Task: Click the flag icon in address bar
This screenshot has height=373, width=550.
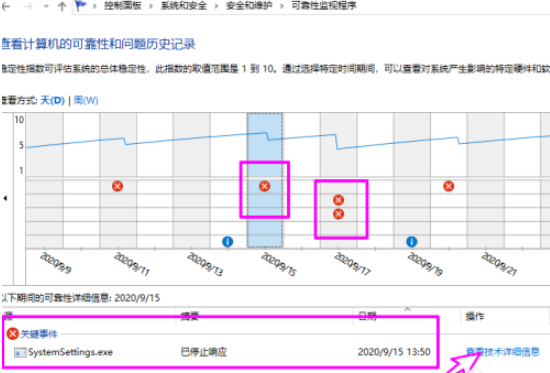Action: (x=81, y=6)
